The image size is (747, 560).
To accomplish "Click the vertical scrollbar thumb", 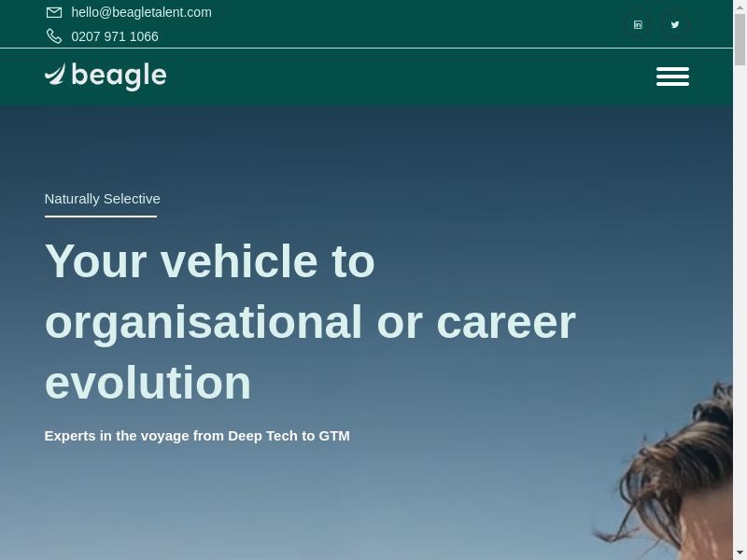I will point(740,39).
